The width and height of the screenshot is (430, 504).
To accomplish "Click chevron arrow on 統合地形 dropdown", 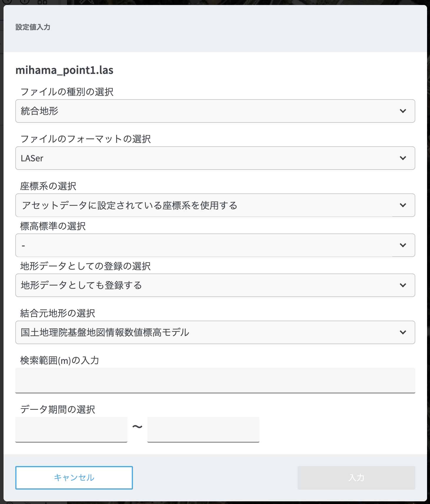I will coord(403,111).
